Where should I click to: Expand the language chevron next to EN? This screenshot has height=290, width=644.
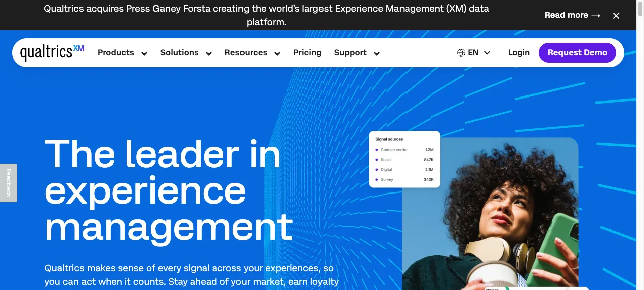[487, 53]
